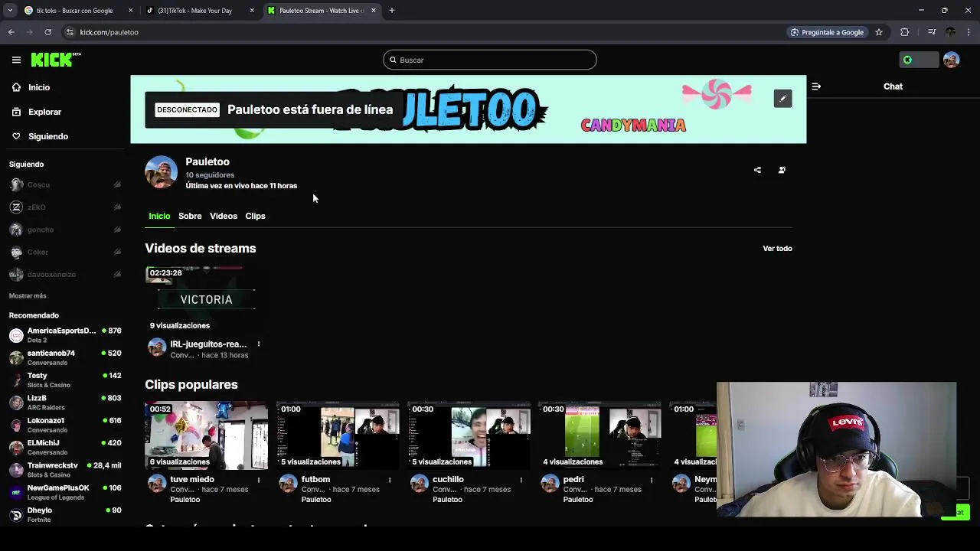980x551 pixels.
Task: Open options menu for pedri clip
Action: pyautogui.click(x=652, y=480)
